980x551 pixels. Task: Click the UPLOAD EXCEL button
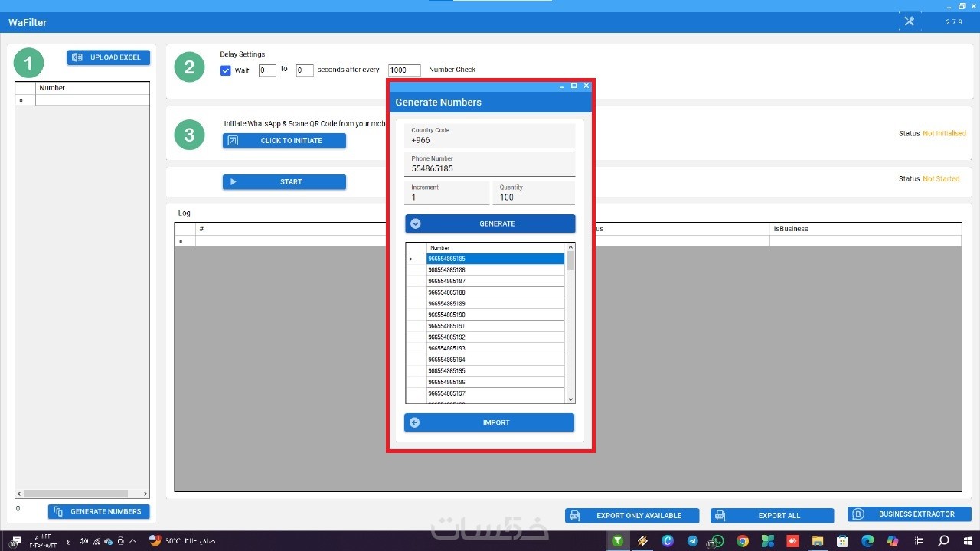109,57
